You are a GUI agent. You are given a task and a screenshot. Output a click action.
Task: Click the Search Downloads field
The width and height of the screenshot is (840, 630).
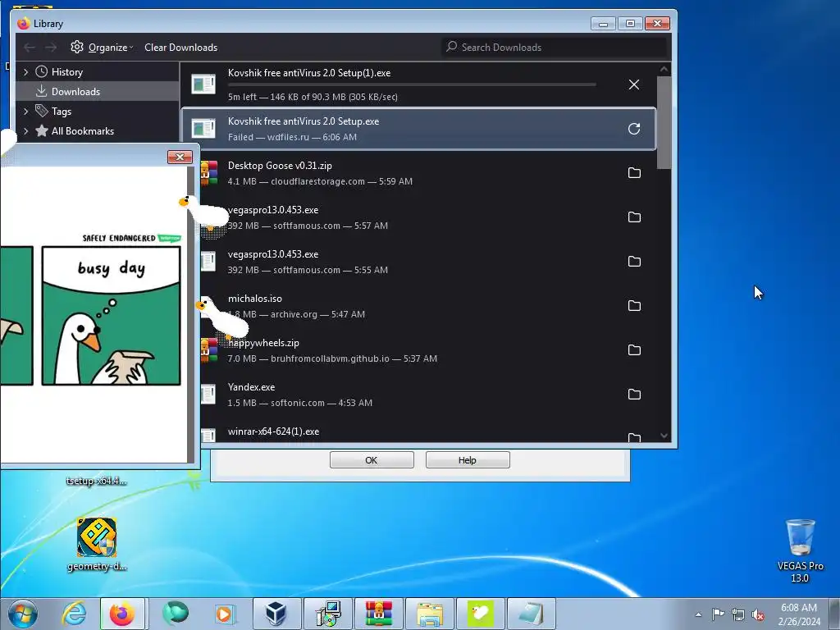click(555, 47)
